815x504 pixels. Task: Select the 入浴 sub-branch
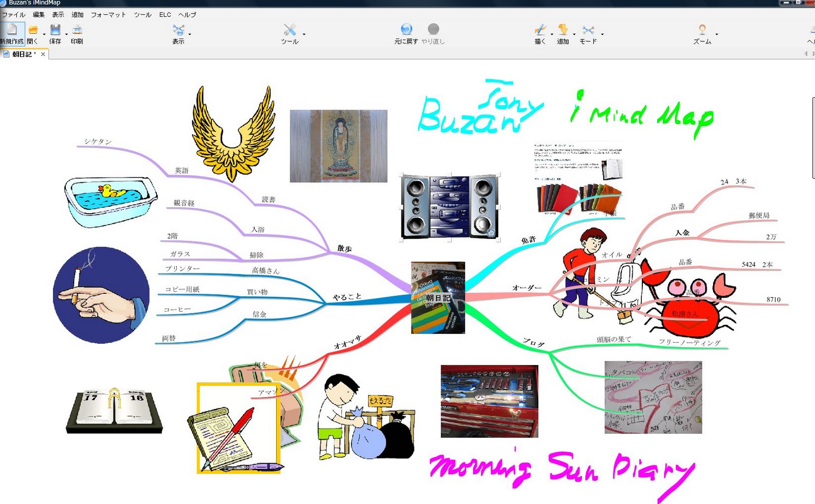258,230
